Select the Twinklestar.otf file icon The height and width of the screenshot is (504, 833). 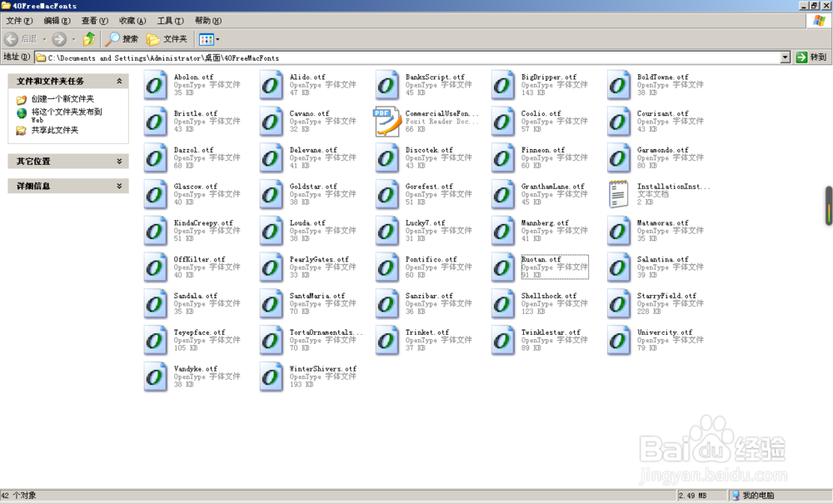coord(502,341)
